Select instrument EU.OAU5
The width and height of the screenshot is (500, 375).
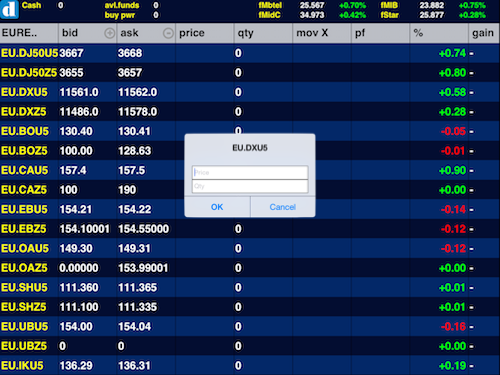[x=25, y=248]
